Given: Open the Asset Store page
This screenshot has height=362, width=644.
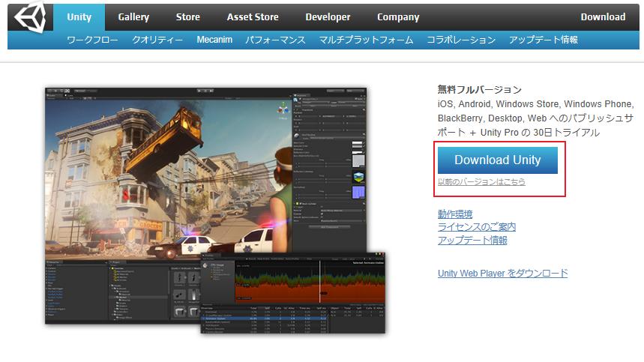Looking at the screenshot, I should coord(253,17).
